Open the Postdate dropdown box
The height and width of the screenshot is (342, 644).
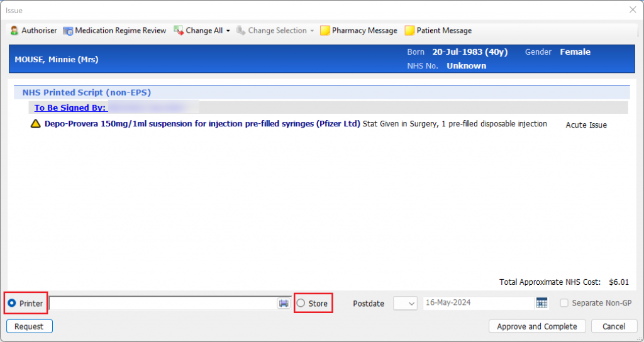tap(405, 303)
